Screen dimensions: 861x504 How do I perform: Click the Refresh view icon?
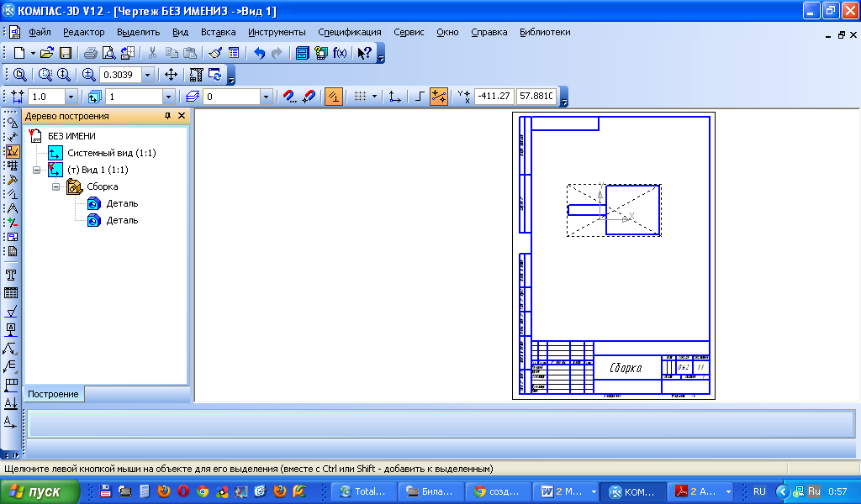[x=214, y=75]
